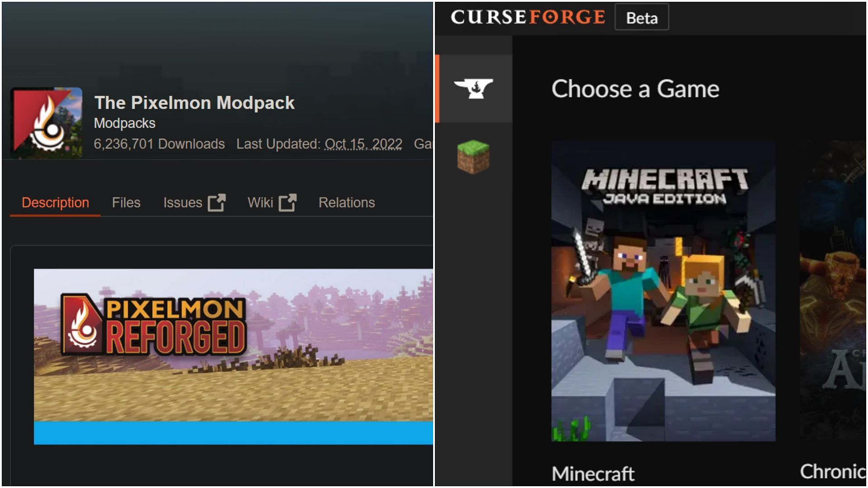Click the Wiki external link icon
The width and height of the screenshot is (868, 488).
286,202
